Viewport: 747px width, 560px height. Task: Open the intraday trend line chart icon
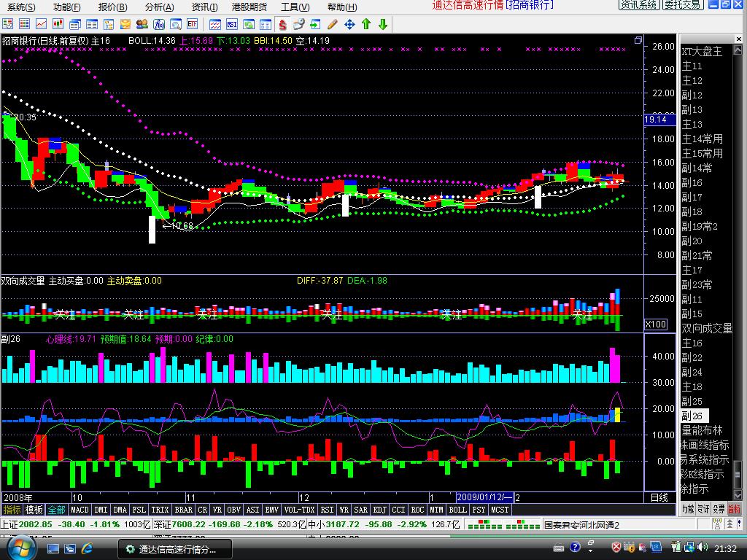tap(41, 24)
